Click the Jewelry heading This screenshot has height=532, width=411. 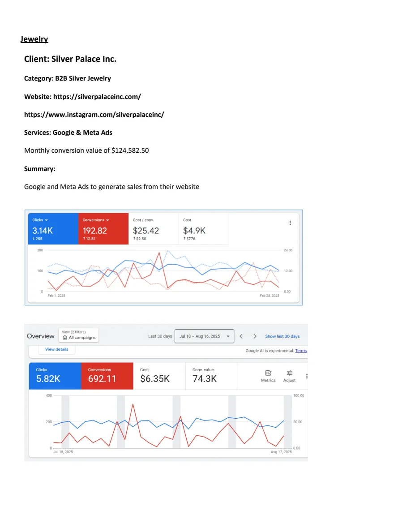[x=34, y=39]
